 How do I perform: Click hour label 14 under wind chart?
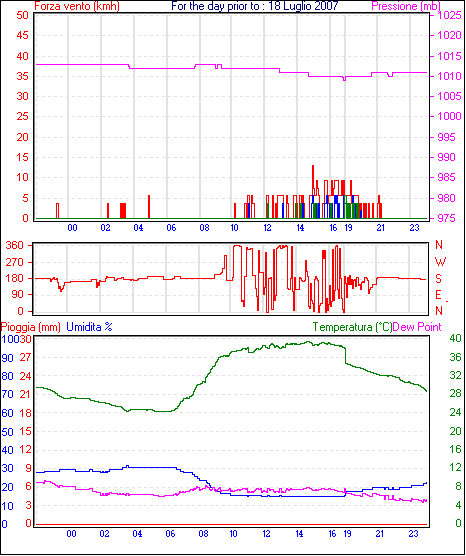point(300,228)
